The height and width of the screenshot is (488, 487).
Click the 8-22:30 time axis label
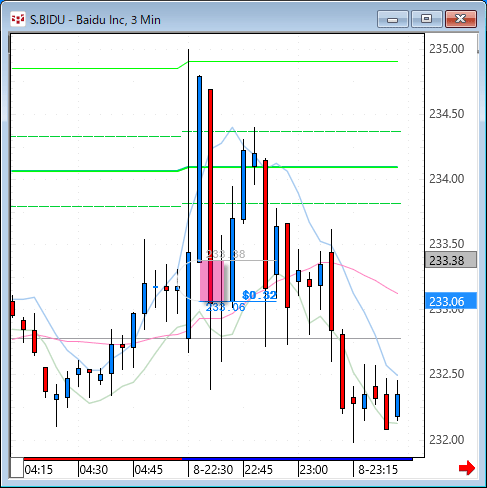click(x=213, y=470)
